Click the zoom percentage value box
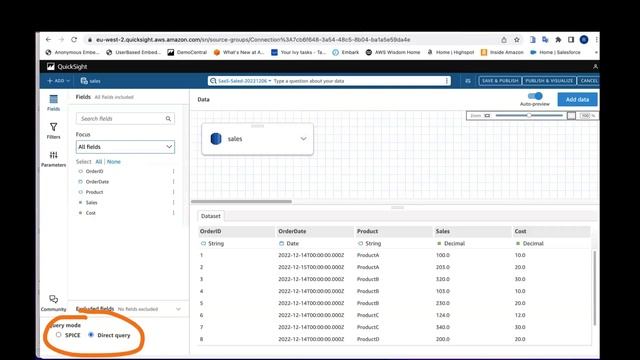Image resolution: width=640 pixels, height=360 pixels. (x=585, y=116)
